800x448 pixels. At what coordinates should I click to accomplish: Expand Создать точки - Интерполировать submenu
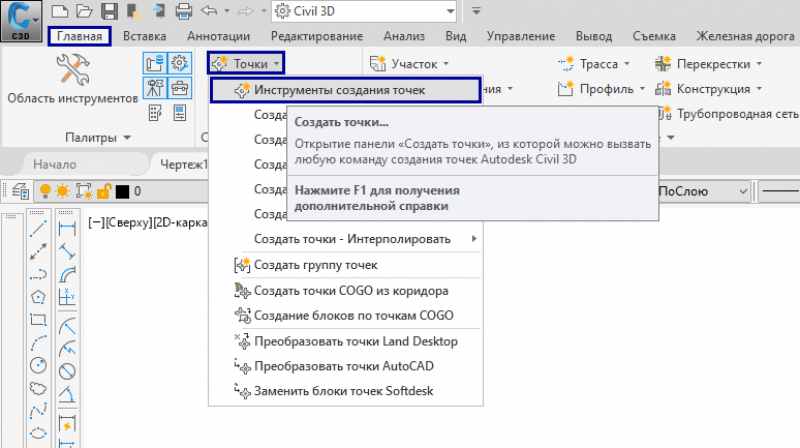(345, 239)
